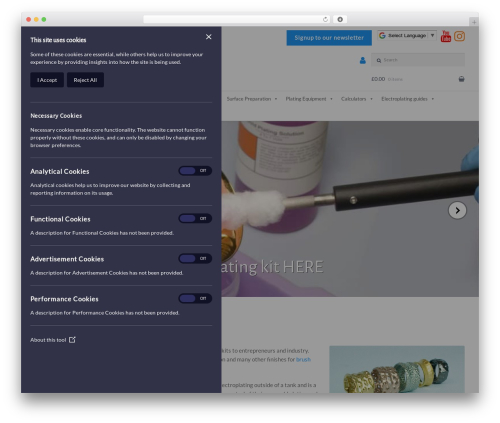Open the shopping basket icon
Screen dimensions: 500x423
coord(461,79)
